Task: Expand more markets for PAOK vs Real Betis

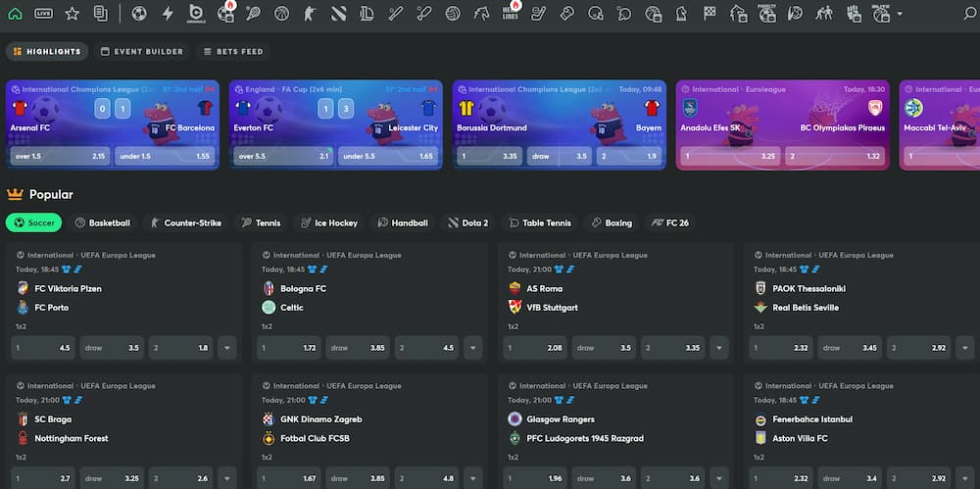Action: point(965,348)
